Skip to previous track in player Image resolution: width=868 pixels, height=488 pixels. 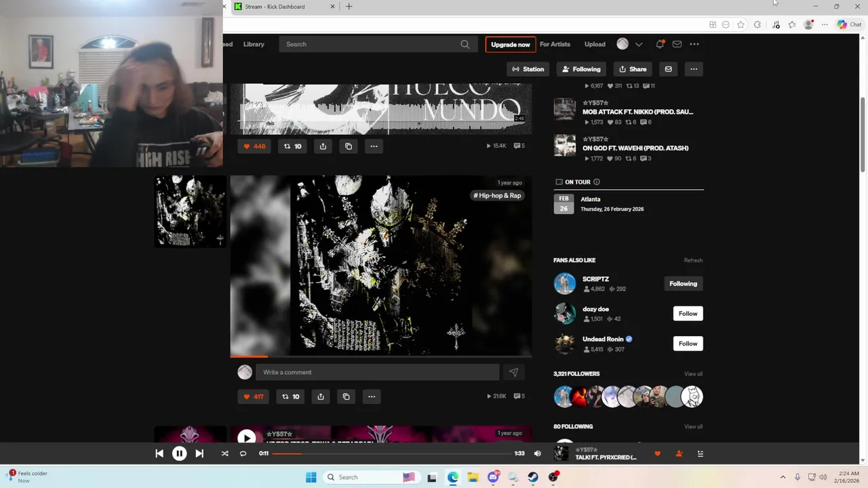pyautogui.click(x=159, y=453)
